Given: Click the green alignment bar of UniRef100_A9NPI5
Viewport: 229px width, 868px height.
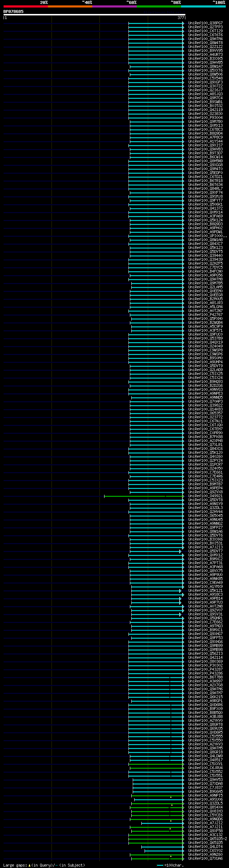Looking at the screenshot, I should pos(158,796).
